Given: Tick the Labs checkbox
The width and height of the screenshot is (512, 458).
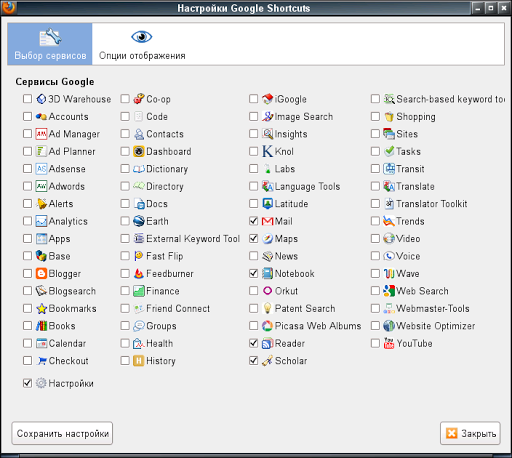Looking at the screenshot, I should click(253, 169).
